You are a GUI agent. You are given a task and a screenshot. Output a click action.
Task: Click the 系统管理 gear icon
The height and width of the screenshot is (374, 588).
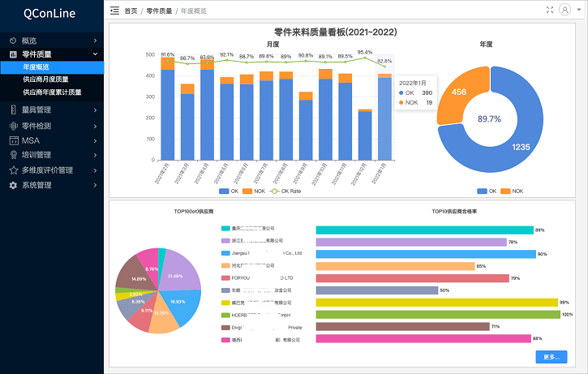click(13, 185)
